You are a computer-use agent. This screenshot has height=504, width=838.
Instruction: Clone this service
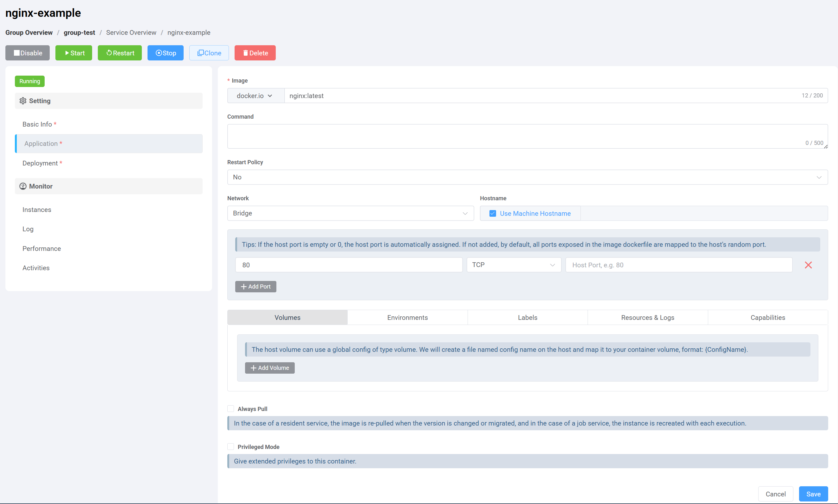209,53
